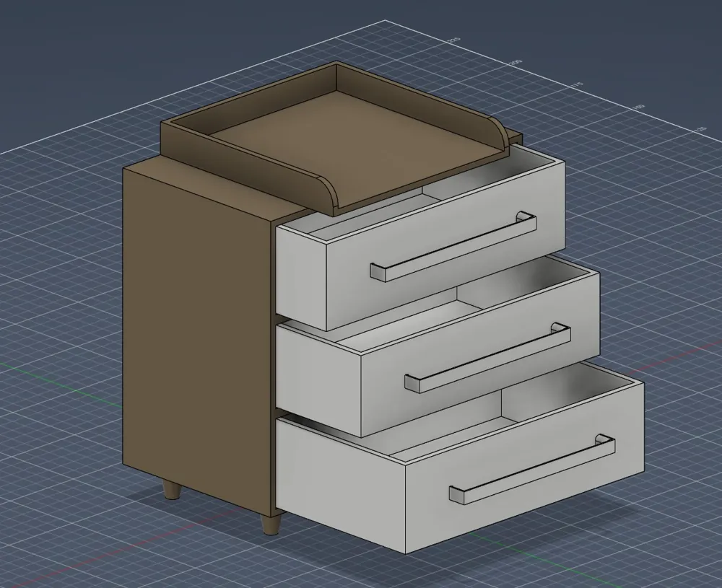Select the middle drawer's handle bar
The width and height of the screenshot is (722, 588).
click(x=488, y=358)
